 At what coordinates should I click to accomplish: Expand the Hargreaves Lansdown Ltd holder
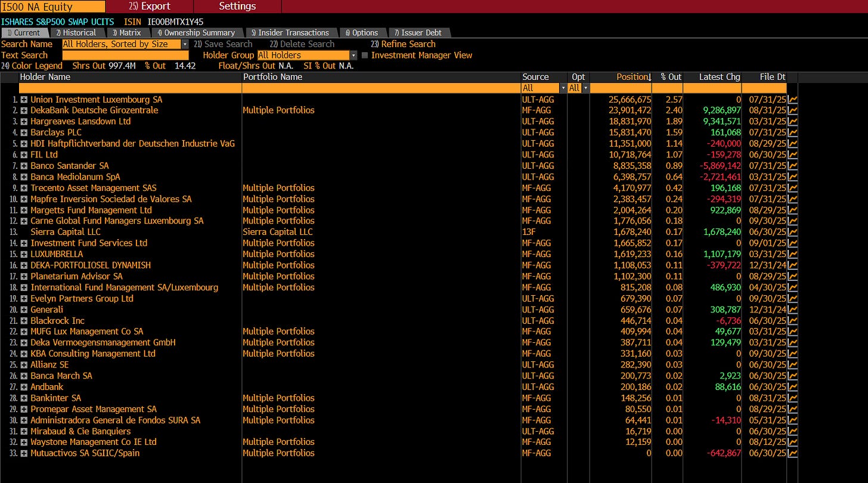24,122
